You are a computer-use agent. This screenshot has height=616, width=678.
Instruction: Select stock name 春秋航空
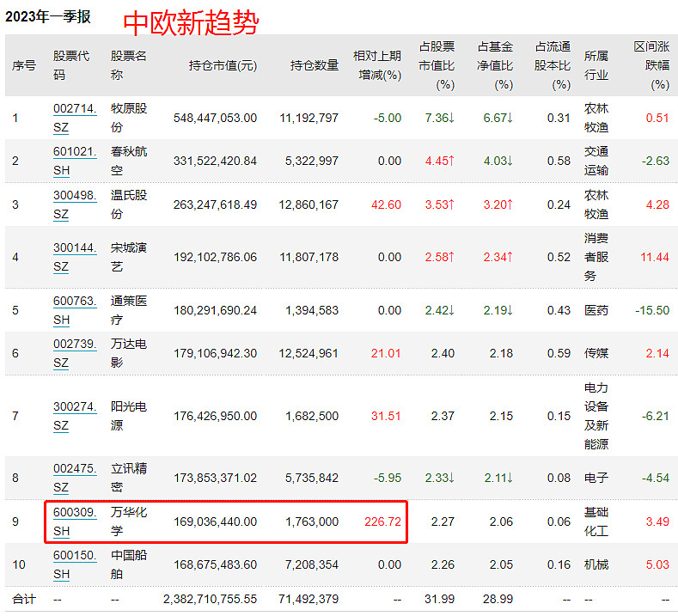coord(129,161)
